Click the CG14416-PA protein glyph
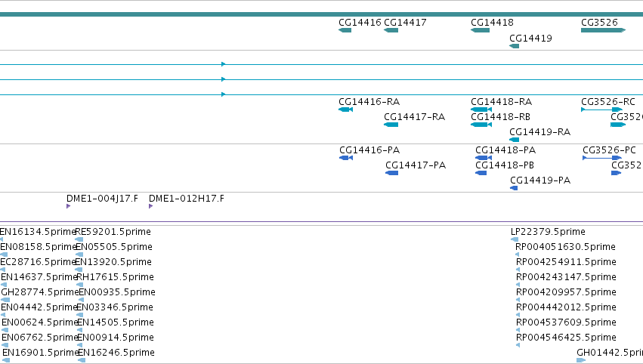The height and width of the screenshot is (364, 643). [x=346, y=158]
